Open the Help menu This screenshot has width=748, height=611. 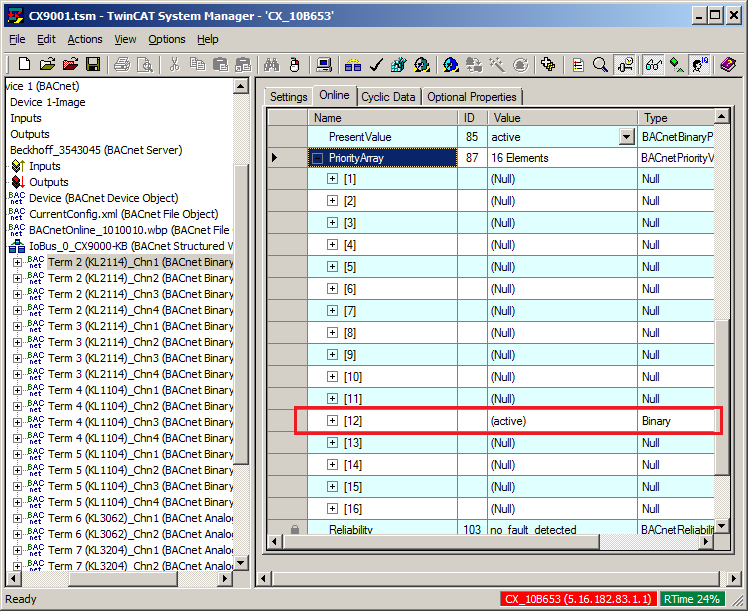coord(208,39)
